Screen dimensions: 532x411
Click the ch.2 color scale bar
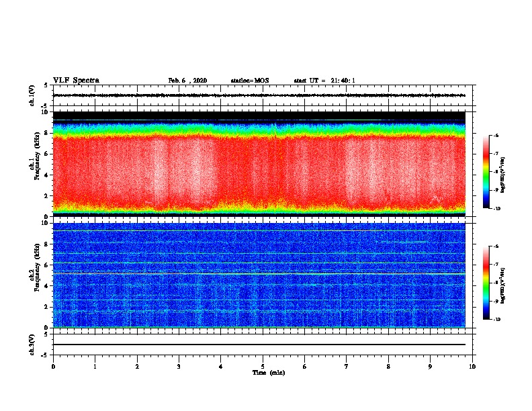486,283
